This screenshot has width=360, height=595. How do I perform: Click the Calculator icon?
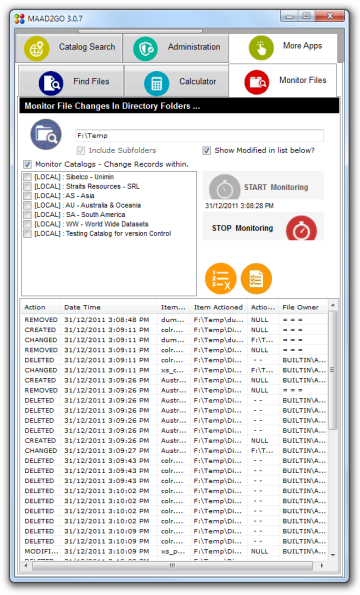[x=156, y=83]
